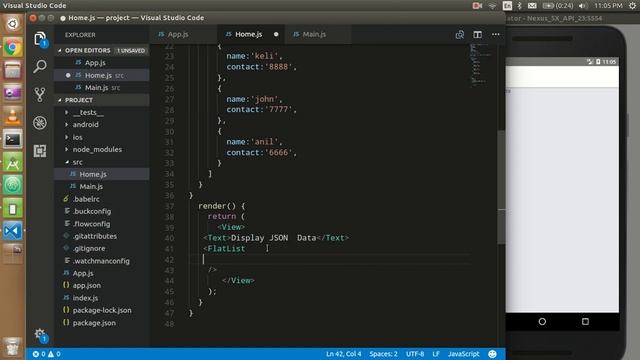
Task: Expand the node_modules folder
Action: (x=102, y=149)
